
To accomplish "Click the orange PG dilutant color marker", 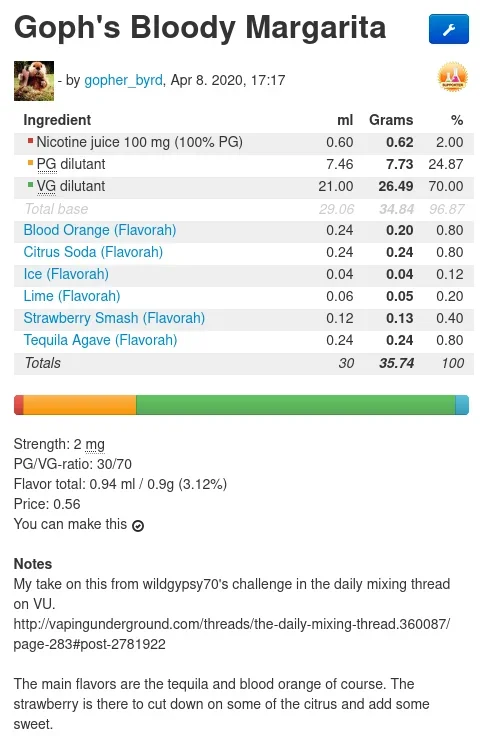I will pos(30,163).
